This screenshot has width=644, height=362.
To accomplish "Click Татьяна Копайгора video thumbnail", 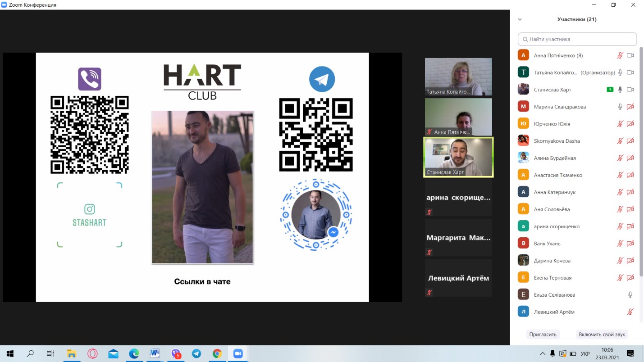I will (458, 77).
